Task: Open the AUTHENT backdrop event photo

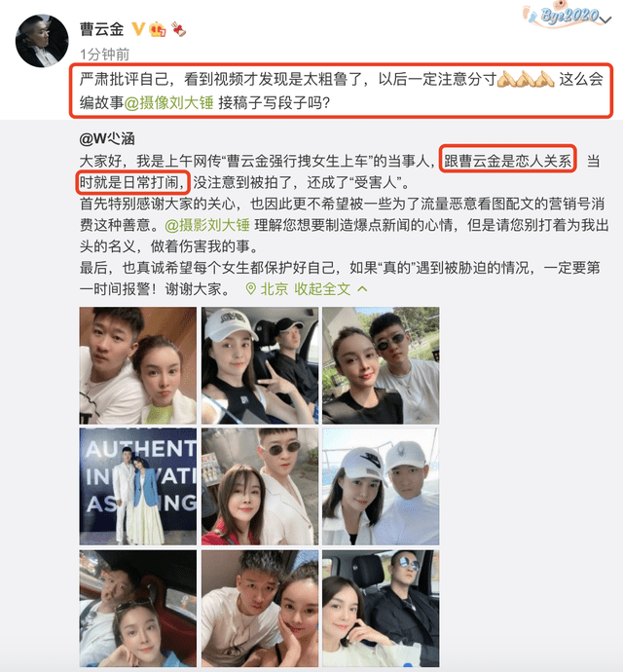Action: point(138,486)
